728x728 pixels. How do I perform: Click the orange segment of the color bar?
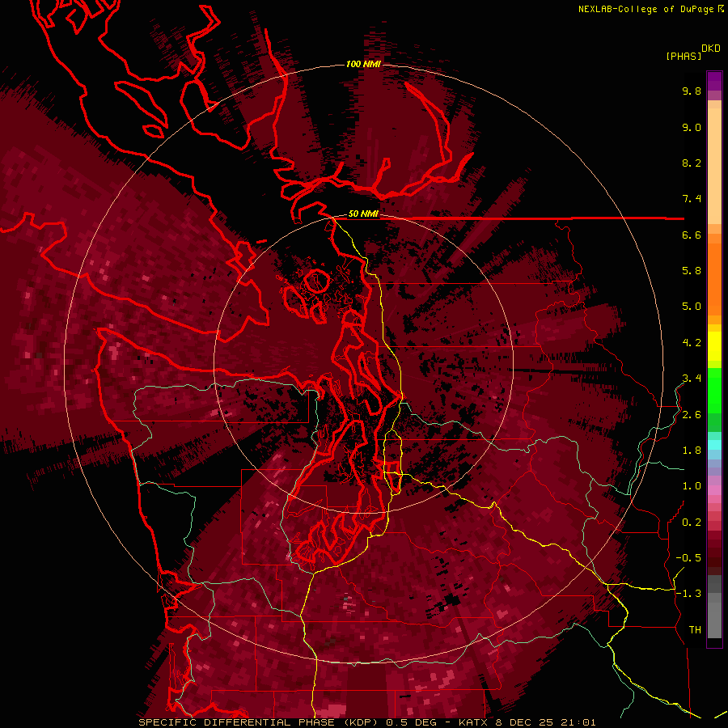pyautogui.click(x=714, y=278)
